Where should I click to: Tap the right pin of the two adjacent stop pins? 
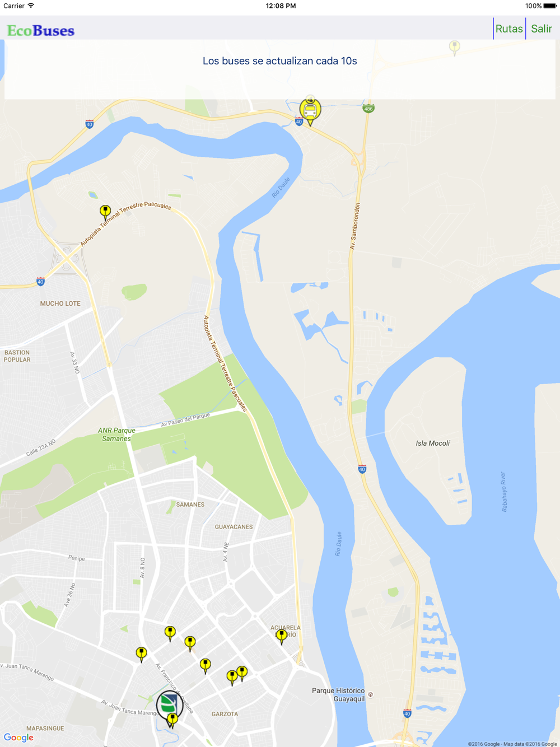coord(242,673)
